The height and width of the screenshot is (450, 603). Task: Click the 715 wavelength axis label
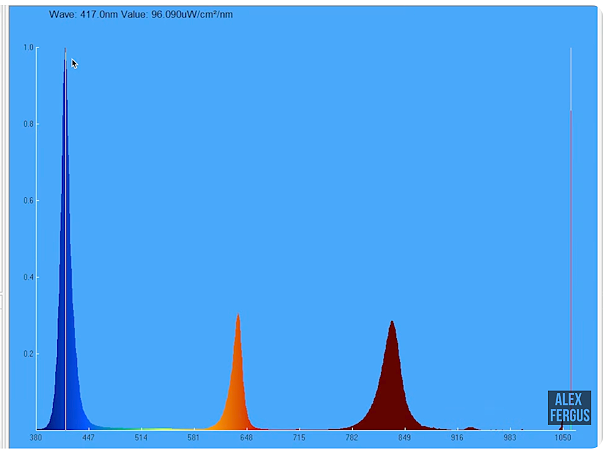pos(299,438)
